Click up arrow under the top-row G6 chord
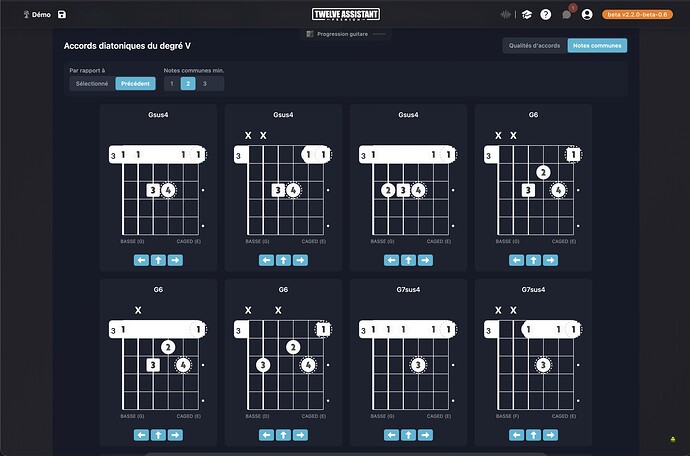690x456 pixels. click(x=533, y=260)
